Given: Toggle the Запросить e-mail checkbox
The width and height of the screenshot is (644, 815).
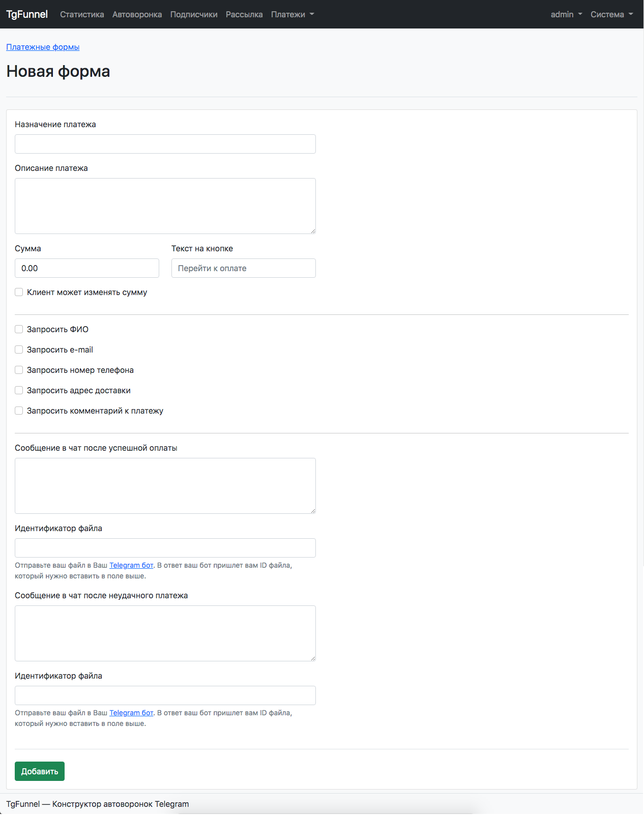Looking at the screenshot, I should point(19,350).
